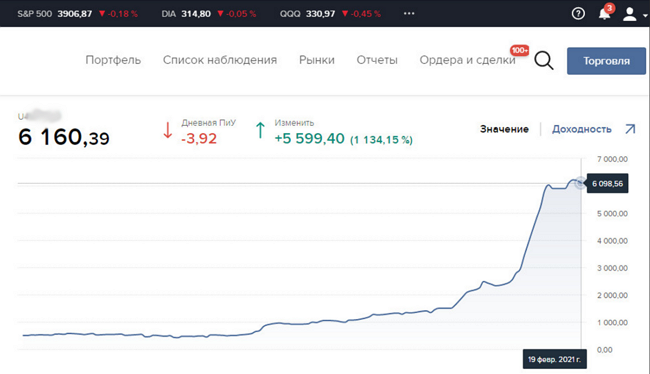Open Ордера и сделки section
This screenshot has width=650, height=374.
tap(468, 60)
